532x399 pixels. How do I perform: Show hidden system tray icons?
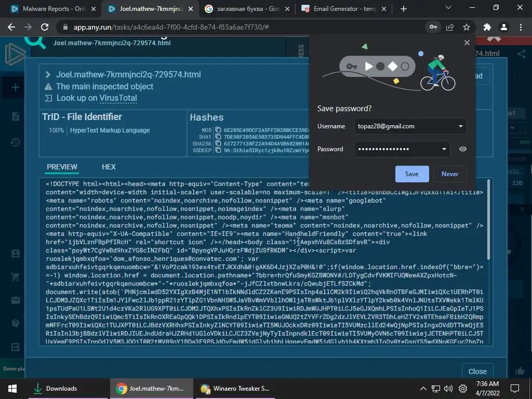(x=423, y=389)
